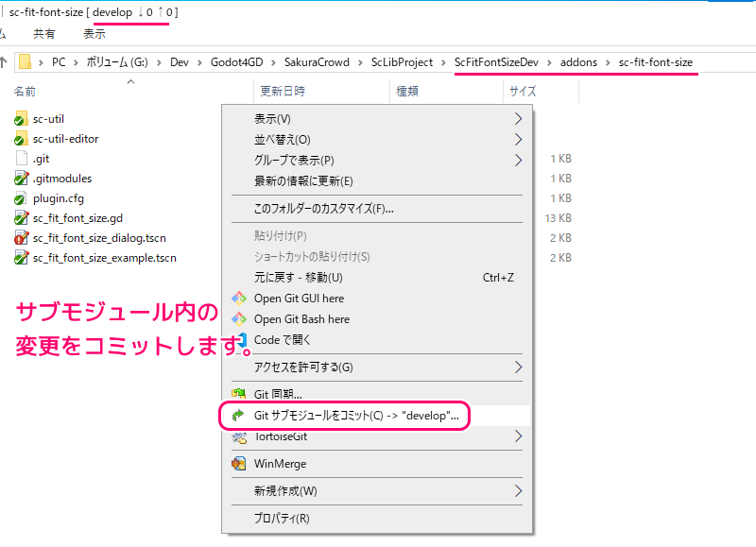Expand the 新規作成(W) submenu

tap(518, 491)
